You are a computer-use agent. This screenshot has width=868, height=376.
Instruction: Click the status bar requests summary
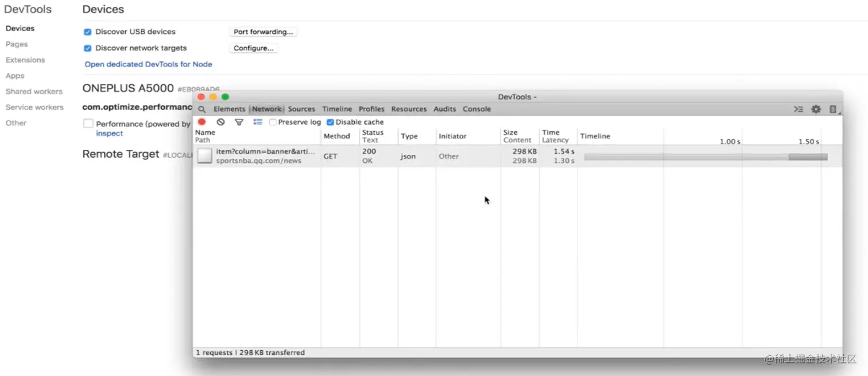click(250, 352)
